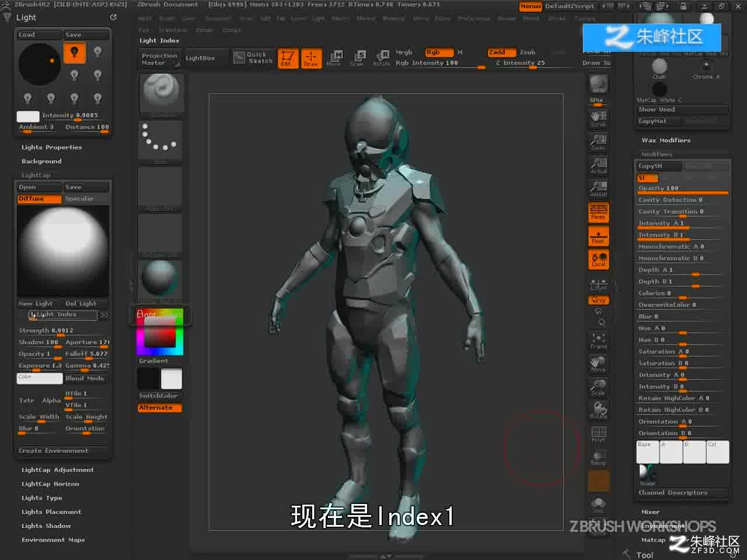
Task: Enable Rgb paint mode
Action: [x=438, y=52]
